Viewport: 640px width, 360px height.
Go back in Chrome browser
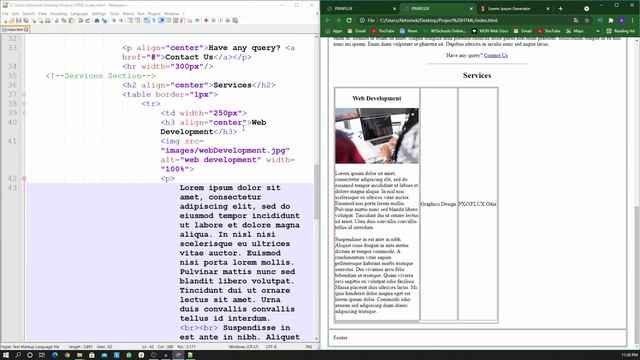[328, 20]
